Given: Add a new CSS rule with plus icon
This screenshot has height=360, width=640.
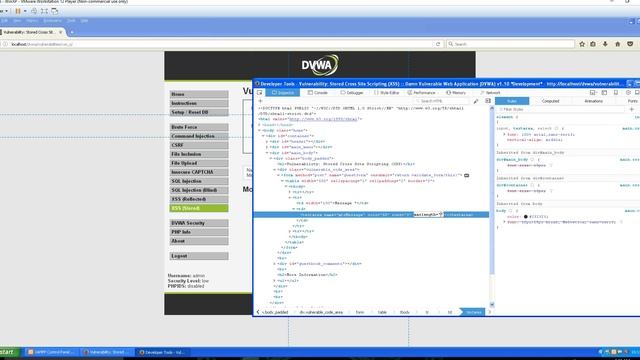Looking at the screenshot, I should (631, 109).
